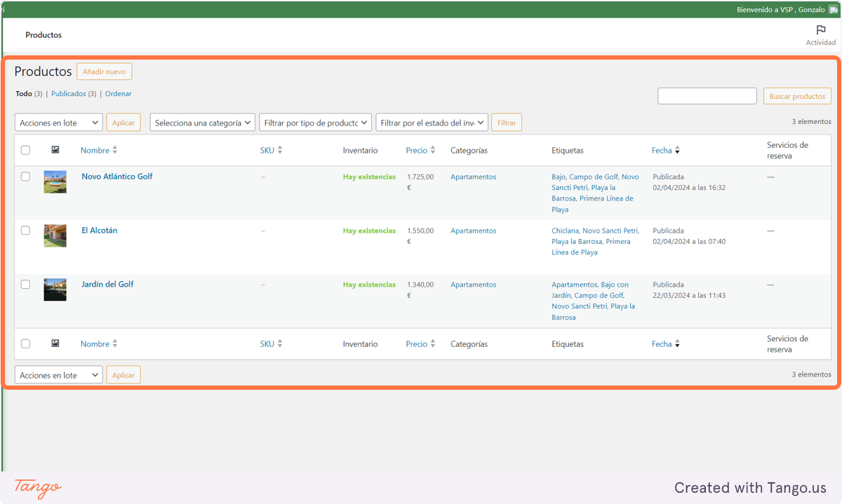Viewport: 842px width, 504px height.
Task: Tick checkbox for Novo Atlántico Golf
Action: pos(25,177)
